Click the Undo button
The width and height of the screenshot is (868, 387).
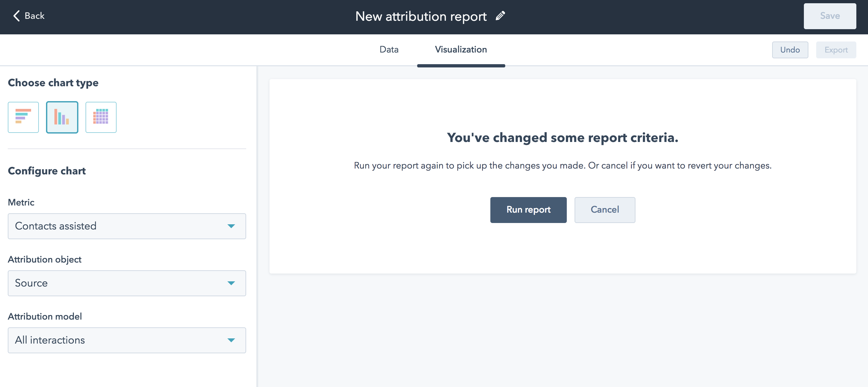pos(790,50)
